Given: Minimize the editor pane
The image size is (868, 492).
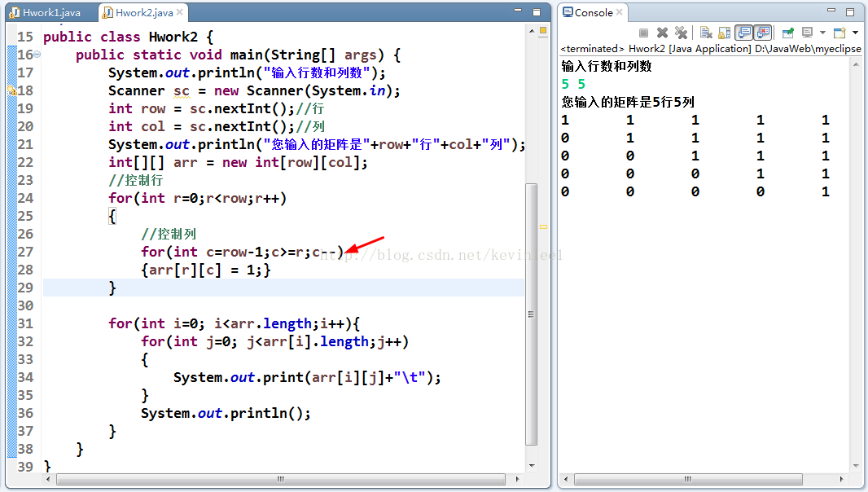Looking at the screenshot, I should pos(518,11).
